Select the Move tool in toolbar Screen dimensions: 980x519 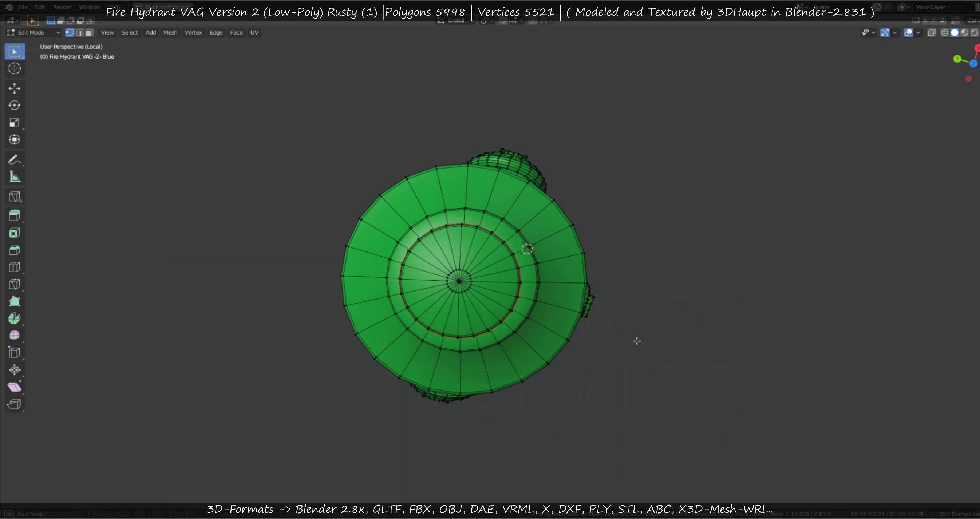(15, 88)
